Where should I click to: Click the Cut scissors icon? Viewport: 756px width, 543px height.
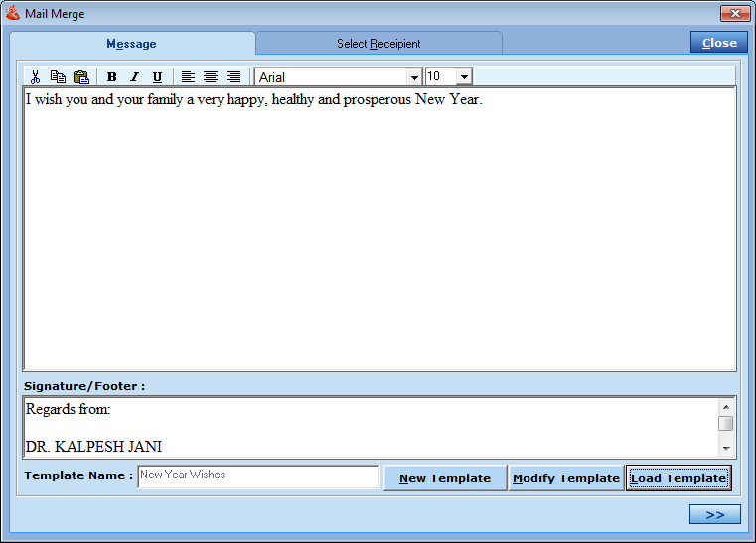(35, 77)
